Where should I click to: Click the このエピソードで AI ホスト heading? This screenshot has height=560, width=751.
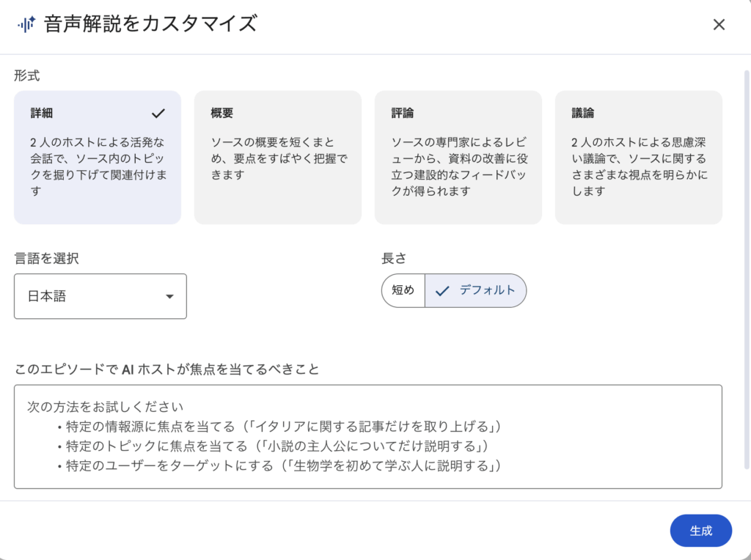coord(166,369)
